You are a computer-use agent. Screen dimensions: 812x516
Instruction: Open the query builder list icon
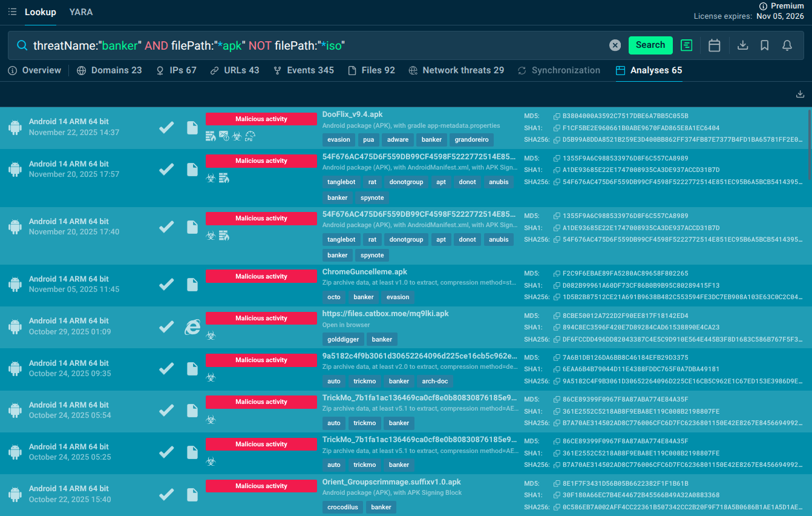[x=686, y=45]
